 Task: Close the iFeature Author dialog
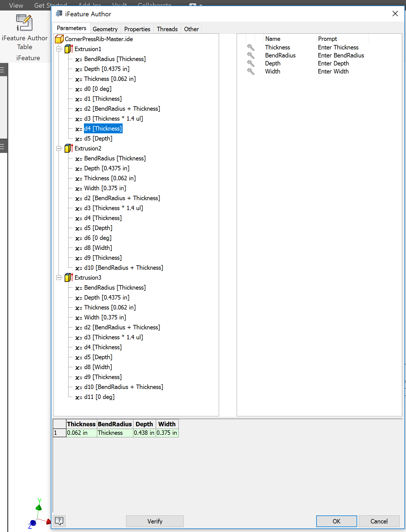pos(395,14)
